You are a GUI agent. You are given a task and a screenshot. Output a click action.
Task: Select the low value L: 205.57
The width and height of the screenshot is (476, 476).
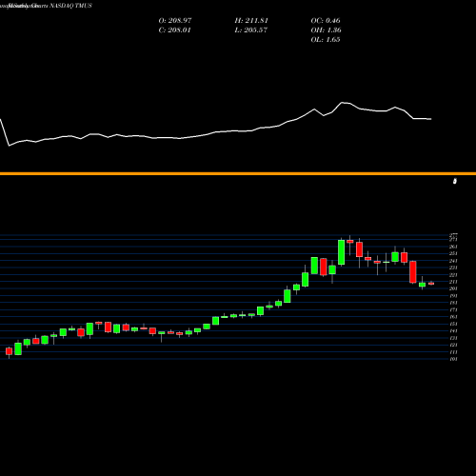[x=251, y=30]
